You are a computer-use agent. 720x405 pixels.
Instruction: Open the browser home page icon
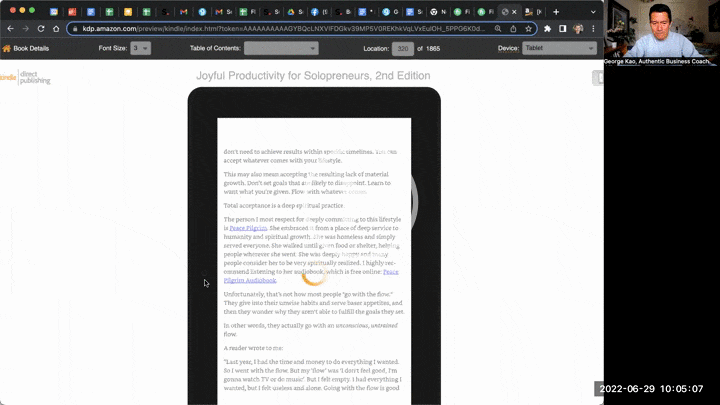point(56,28)
